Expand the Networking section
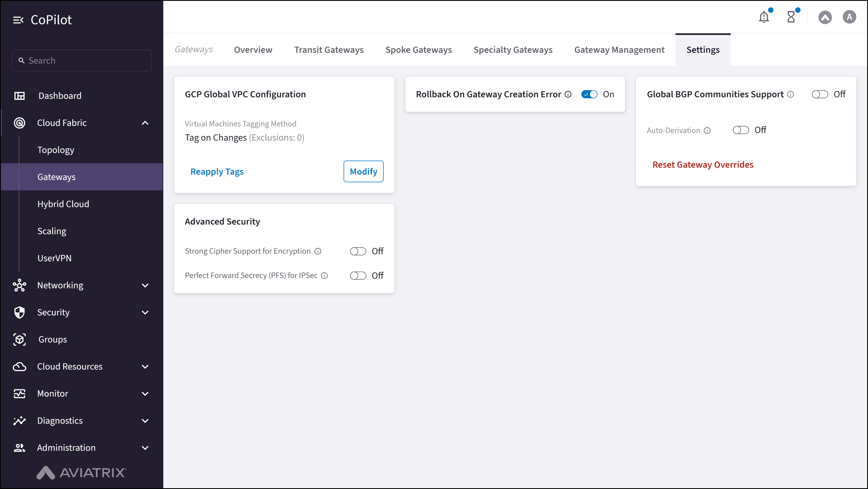This screenshot has width=868, height=489. tap(145, 285)
